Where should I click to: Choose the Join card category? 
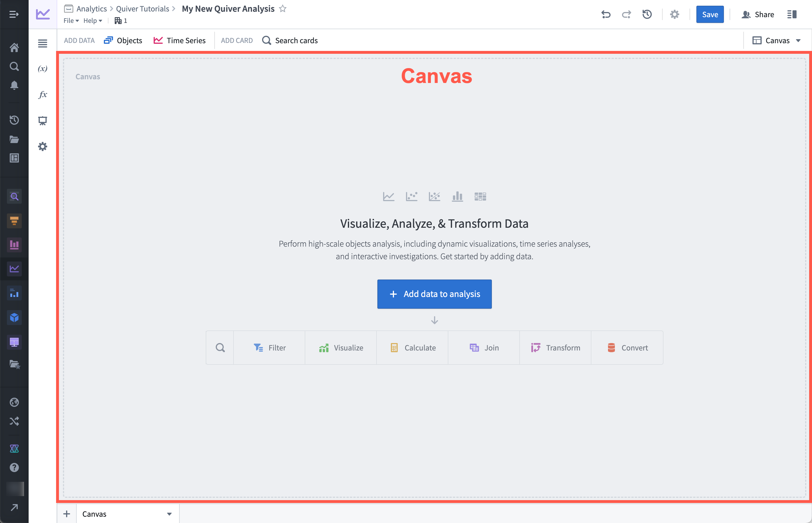[484, 348]
